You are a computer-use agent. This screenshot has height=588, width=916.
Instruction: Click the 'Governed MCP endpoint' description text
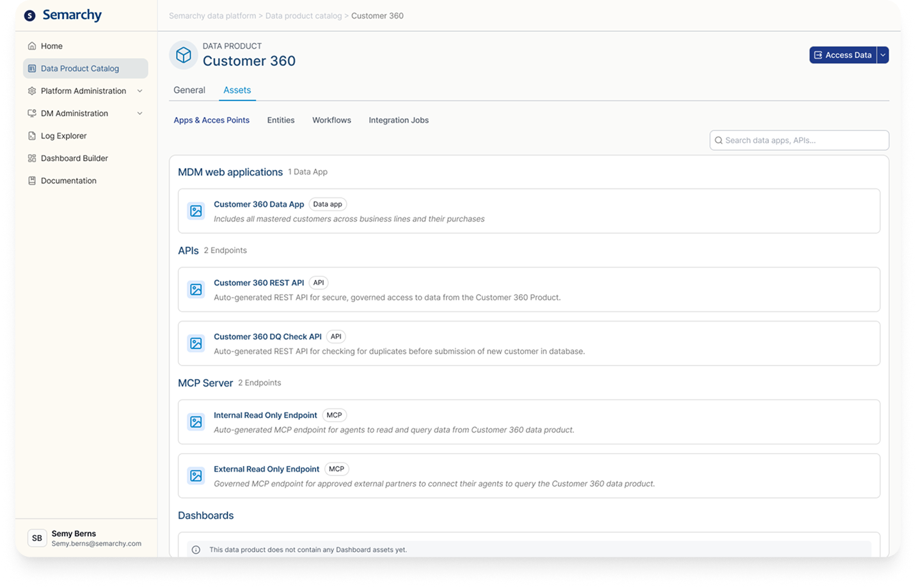[x=434, y=484]
